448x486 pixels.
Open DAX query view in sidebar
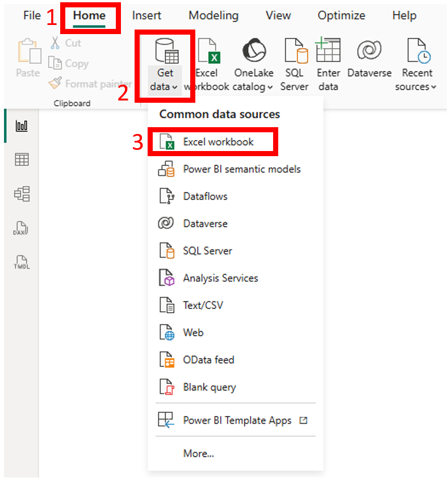pyautogui.click(x=20, y=228)
